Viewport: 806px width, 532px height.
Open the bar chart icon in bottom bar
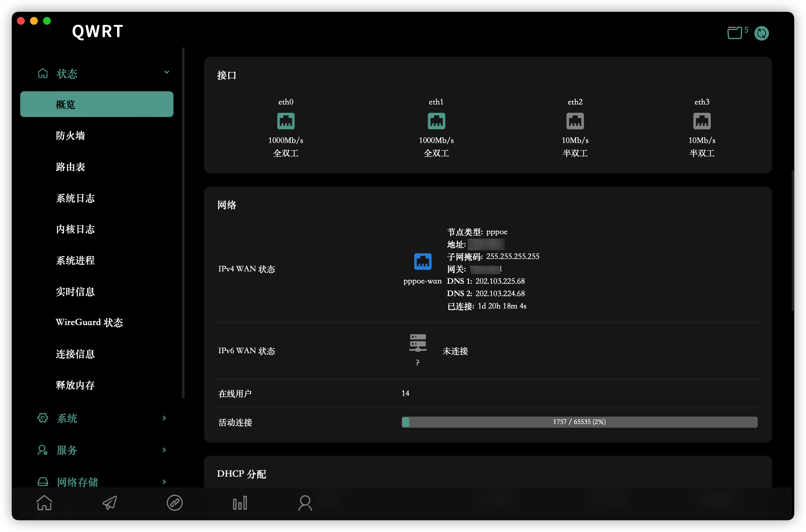[x=240, y=503]
